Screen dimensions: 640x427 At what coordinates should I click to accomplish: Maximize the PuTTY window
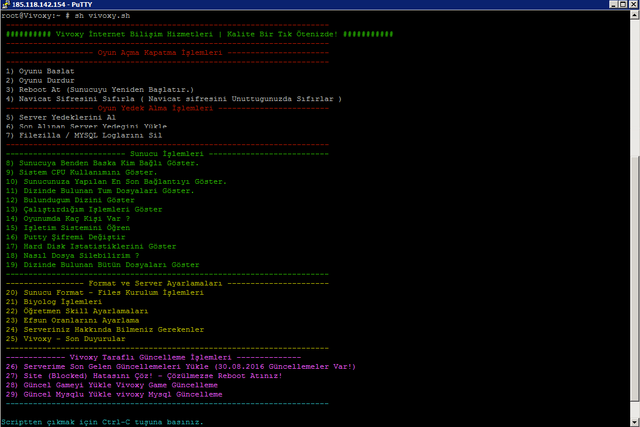click(623, 4)
